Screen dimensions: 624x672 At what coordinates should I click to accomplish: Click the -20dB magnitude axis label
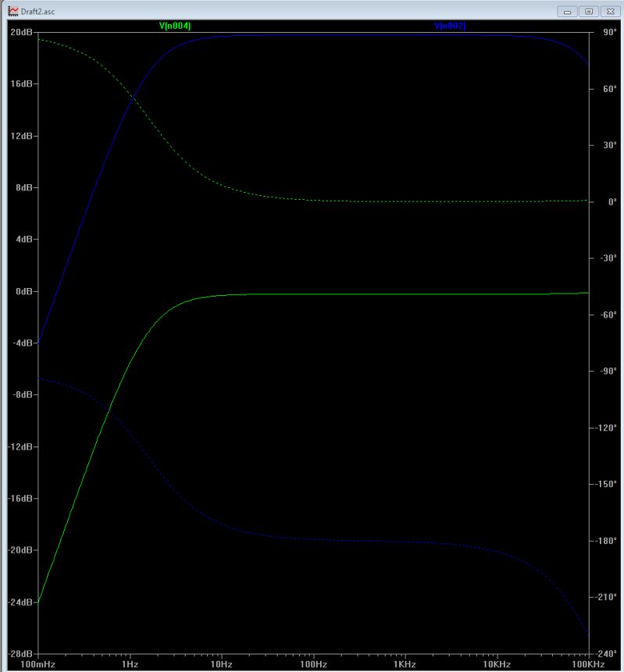coord(20,550)
